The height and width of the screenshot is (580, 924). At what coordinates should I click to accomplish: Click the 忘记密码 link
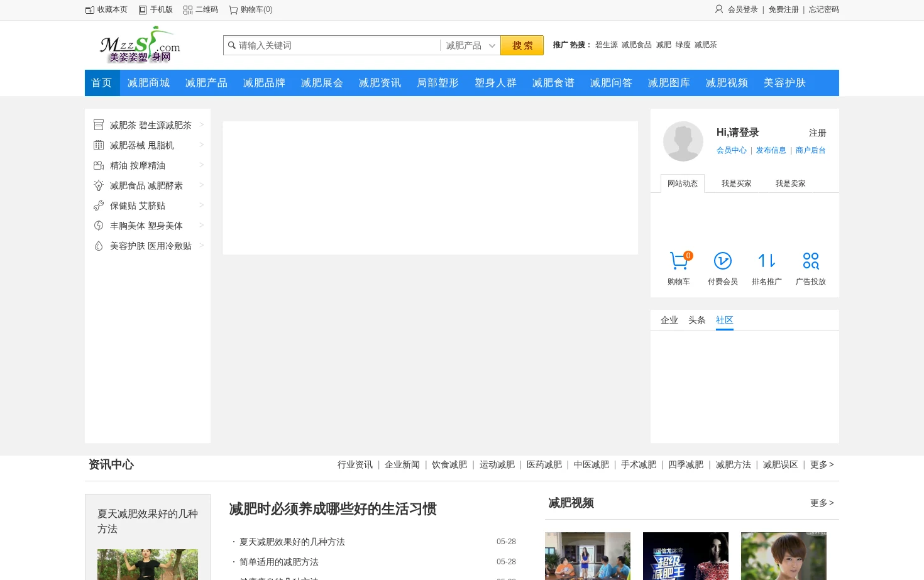[x=824, y=9]
